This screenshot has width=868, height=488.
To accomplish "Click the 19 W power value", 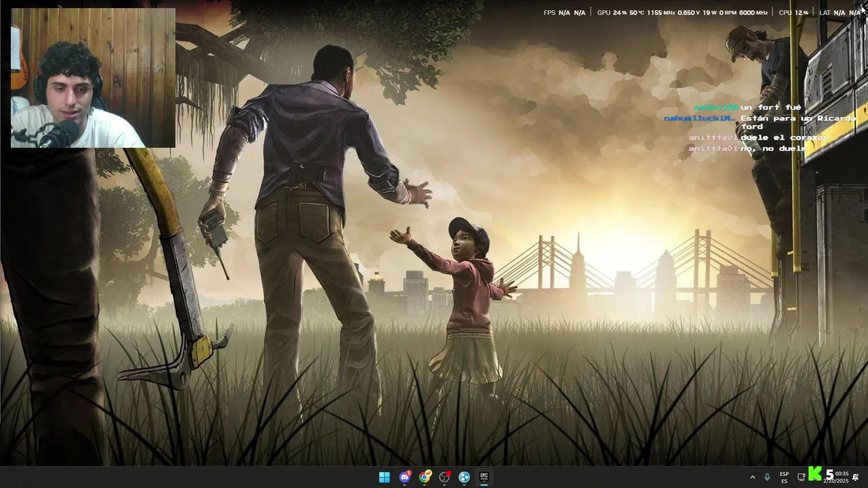I will click(709, 12).
